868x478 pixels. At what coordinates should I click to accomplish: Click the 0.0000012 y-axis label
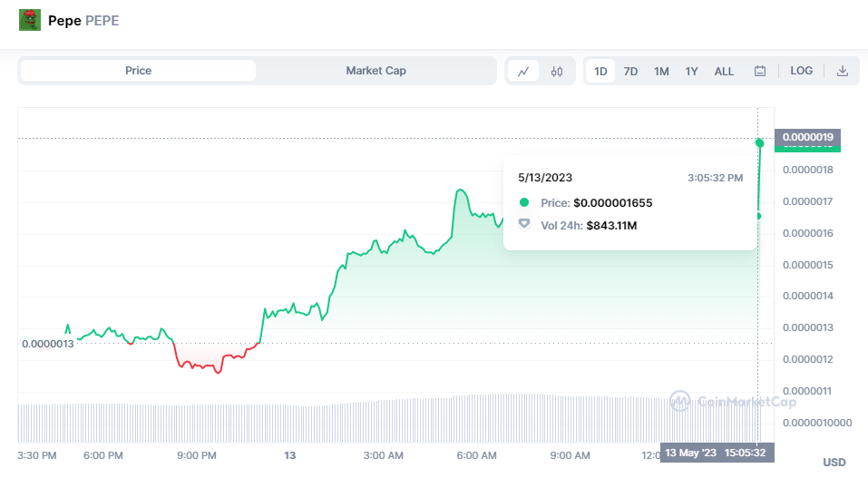pos(807,359)
